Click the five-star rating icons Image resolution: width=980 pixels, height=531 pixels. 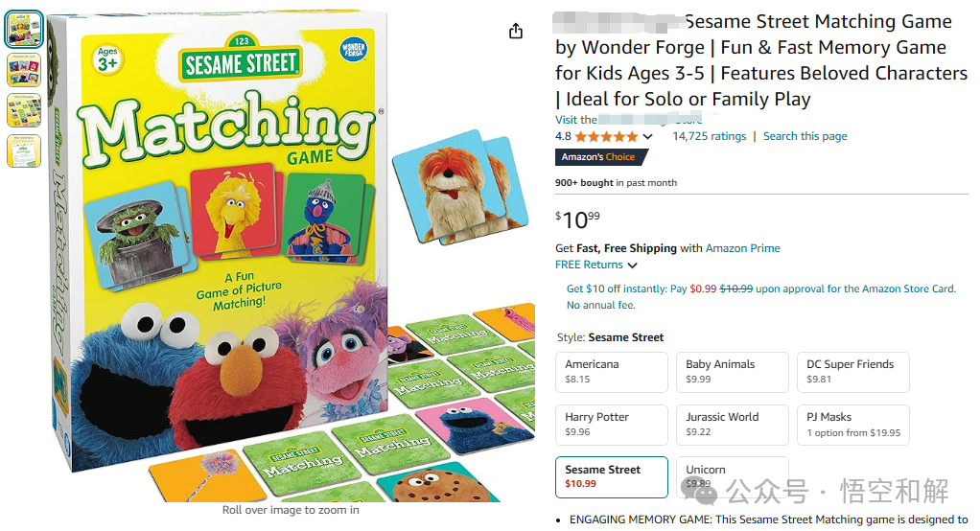[606, 136]
